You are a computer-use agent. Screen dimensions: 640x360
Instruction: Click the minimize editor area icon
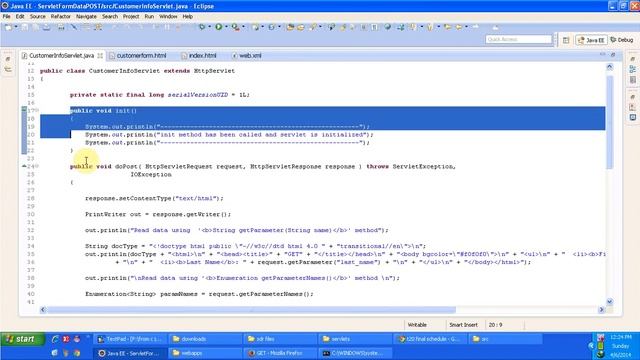602,54
